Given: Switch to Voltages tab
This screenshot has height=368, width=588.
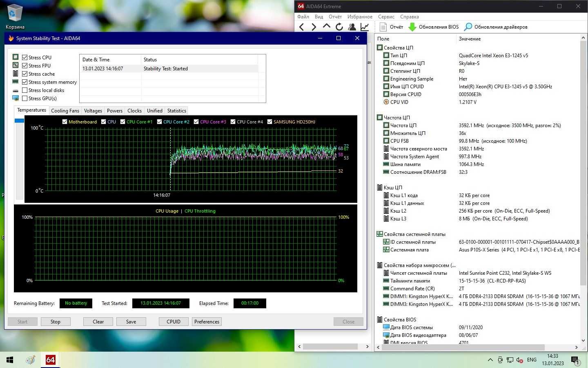Looking at the screenshot, I should (x=93, y=111).
